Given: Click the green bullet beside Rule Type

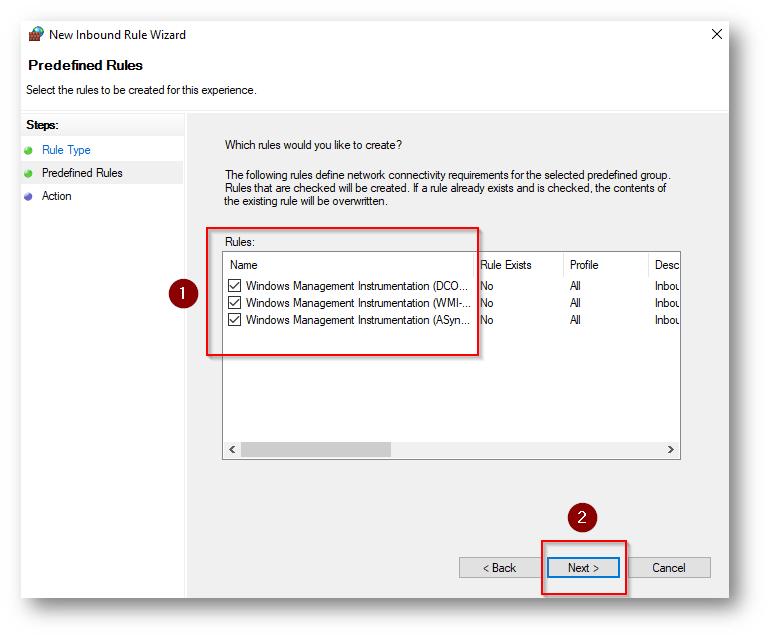Looking at the screenshot, I should 29,150.
